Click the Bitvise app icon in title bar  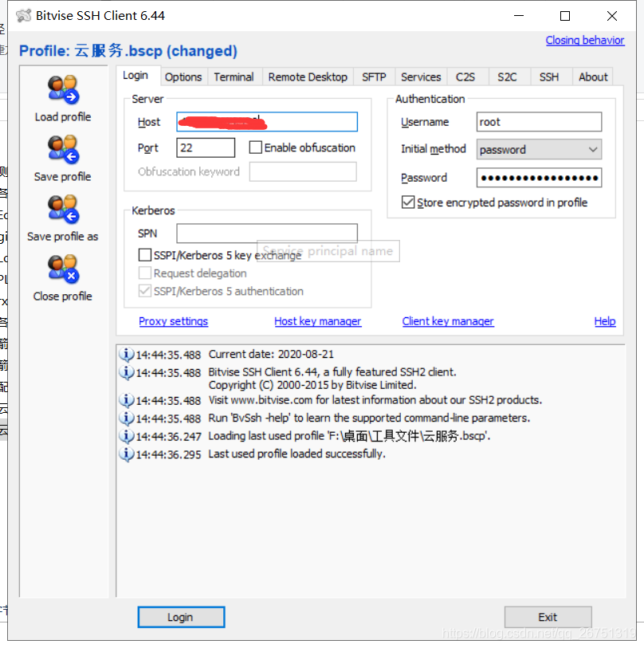pyautogui.click(x=24, y=16)
